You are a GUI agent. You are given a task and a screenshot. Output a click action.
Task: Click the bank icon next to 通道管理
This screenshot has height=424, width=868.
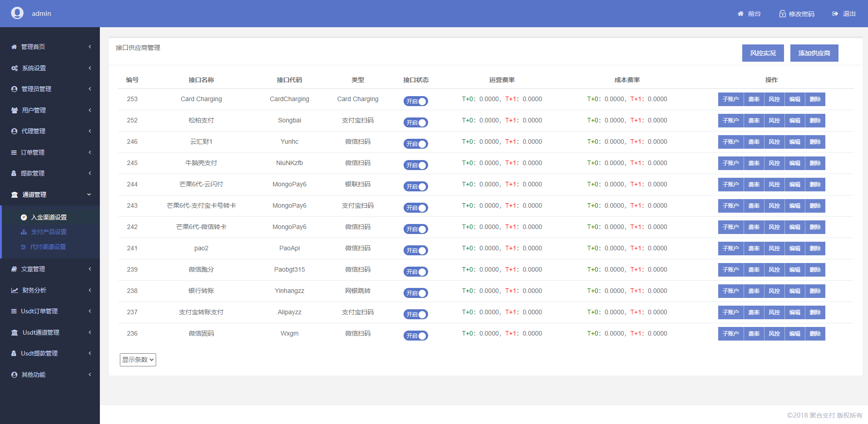[15, 195]
